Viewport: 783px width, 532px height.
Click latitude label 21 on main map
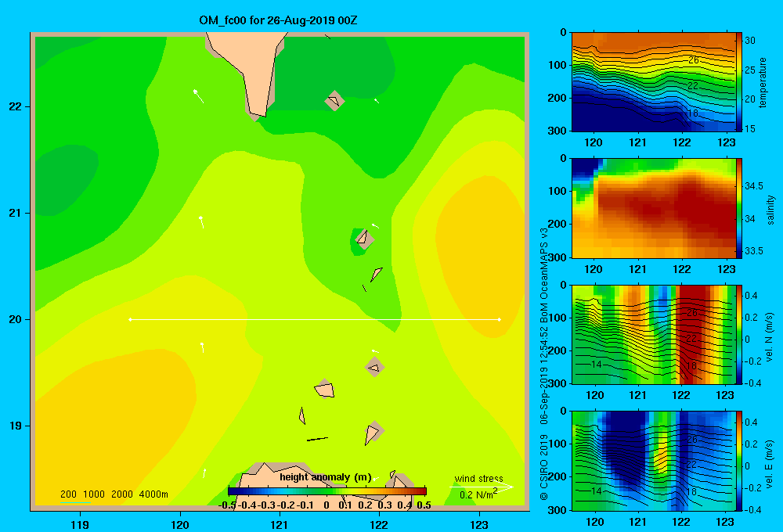pos(16,213)
